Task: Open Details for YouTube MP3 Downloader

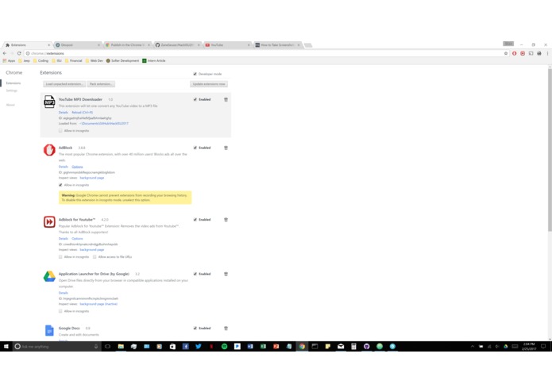Action: [64, 113]
